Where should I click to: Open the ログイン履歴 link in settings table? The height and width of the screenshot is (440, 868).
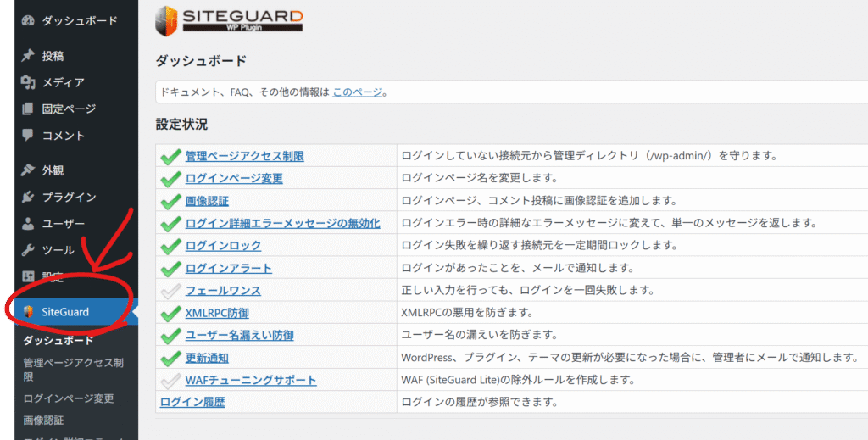coord(192,402)
